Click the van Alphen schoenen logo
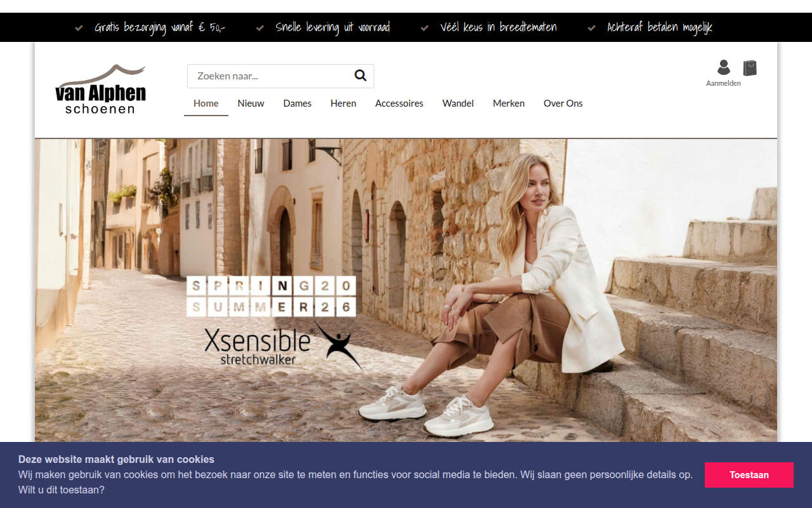This screenshot has width=812, height=508. [101, 89]
